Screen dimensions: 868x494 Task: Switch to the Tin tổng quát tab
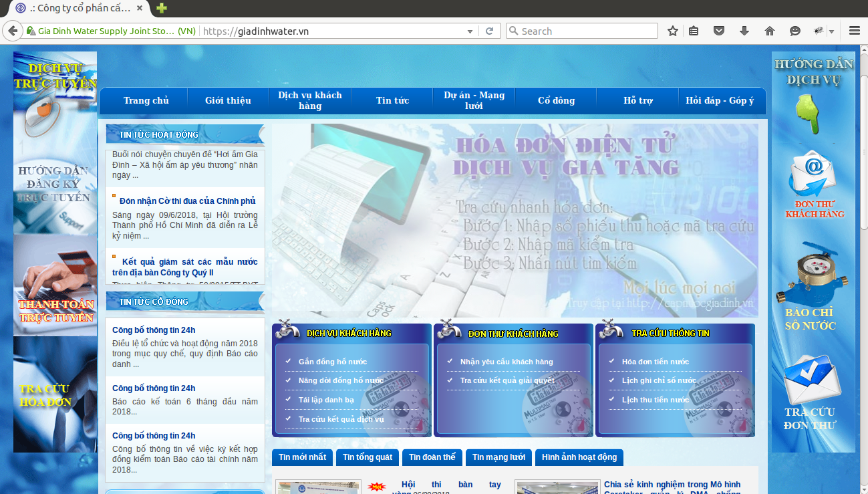click(368, 457)
